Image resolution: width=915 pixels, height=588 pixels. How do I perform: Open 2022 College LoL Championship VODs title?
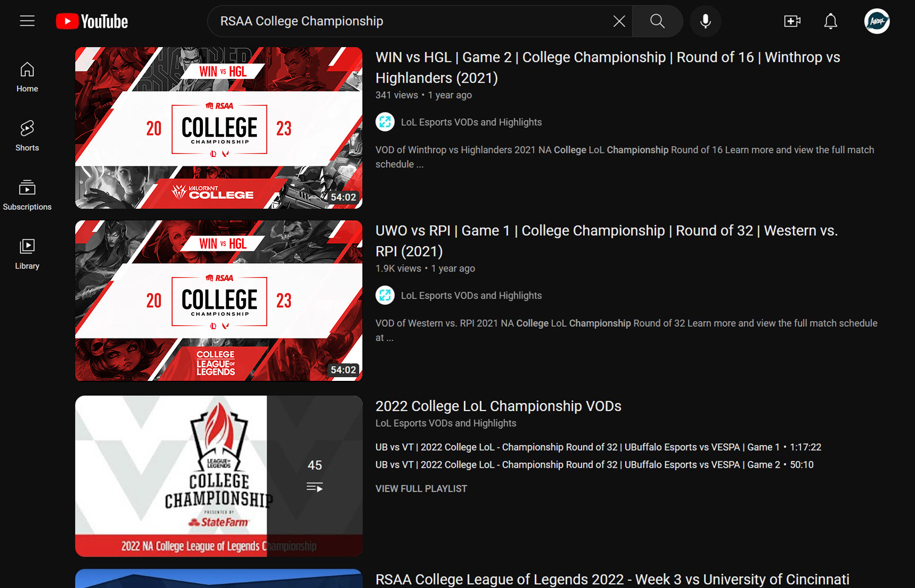499,406
